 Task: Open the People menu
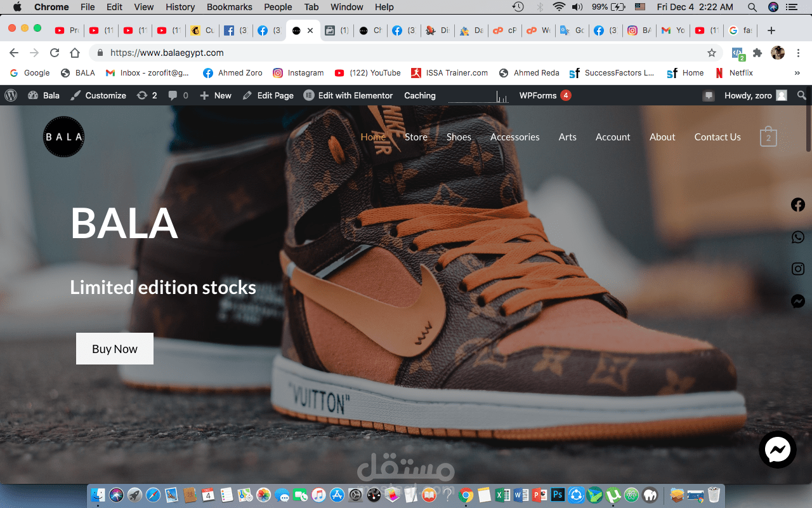(x=278, y=7)
